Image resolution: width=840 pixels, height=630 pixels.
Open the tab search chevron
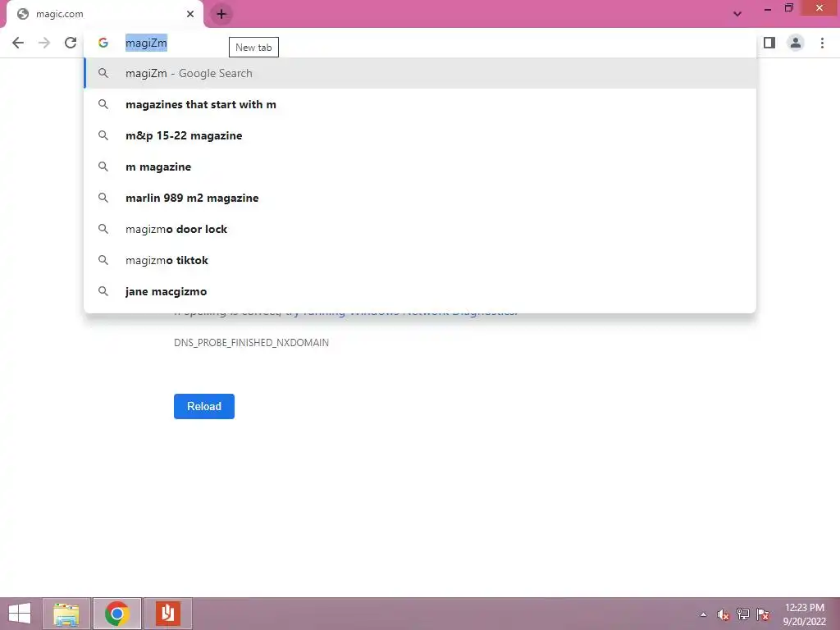click(x=737, y=14)
